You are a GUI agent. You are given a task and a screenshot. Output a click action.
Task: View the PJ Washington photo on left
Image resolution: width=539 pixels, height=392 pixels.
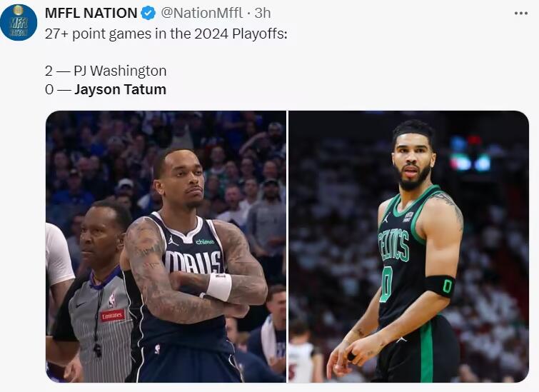click(x=166, y=246)
